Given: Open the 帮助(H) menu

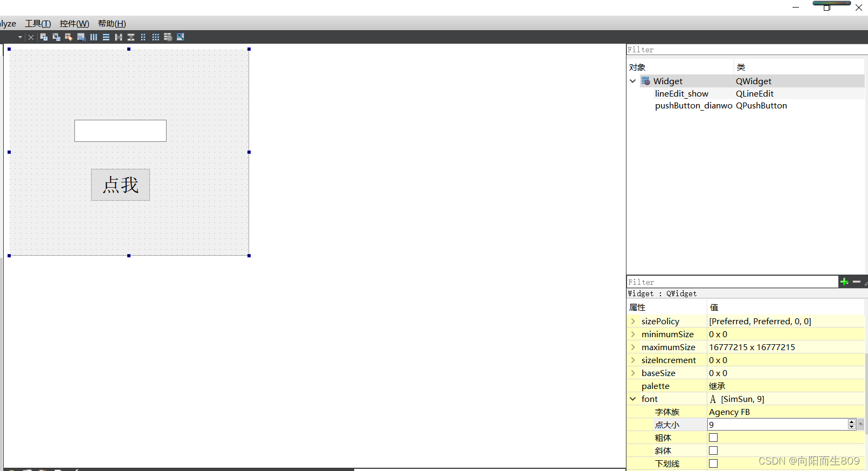Looking at the screenshot, I should tap(112, 24).
